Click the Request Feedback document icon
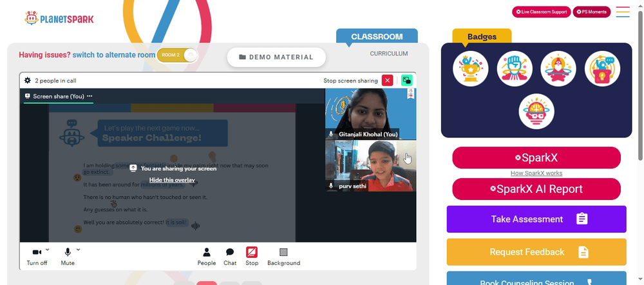Viewport: 644px width, 285px height. pos(583,251)
